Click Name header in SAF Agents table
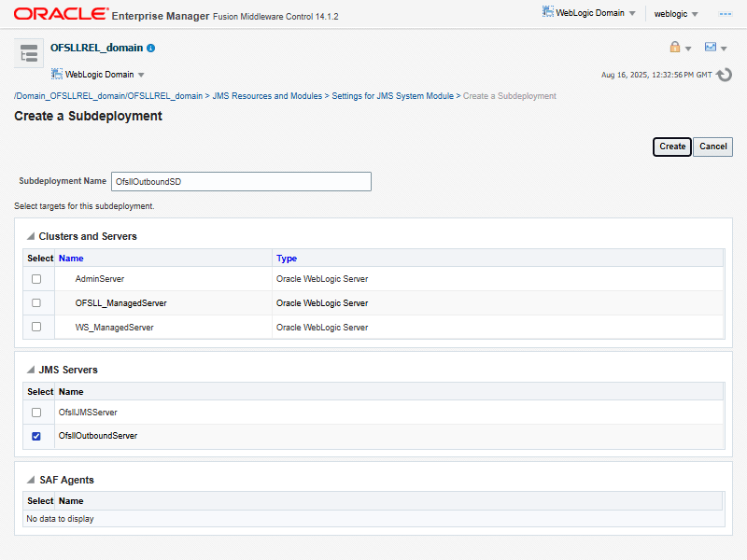747x560 pixels. (x=71, y=501)
